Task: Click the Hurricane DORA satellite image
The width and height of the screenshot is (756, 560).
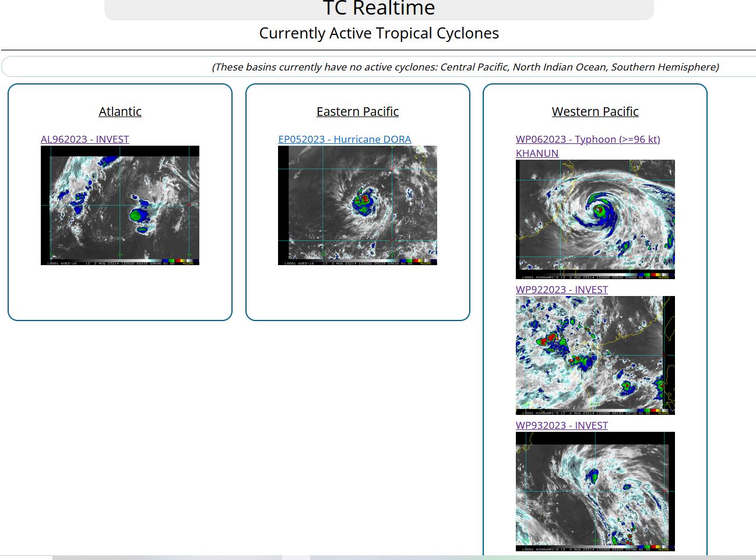Action: (357, 205)
